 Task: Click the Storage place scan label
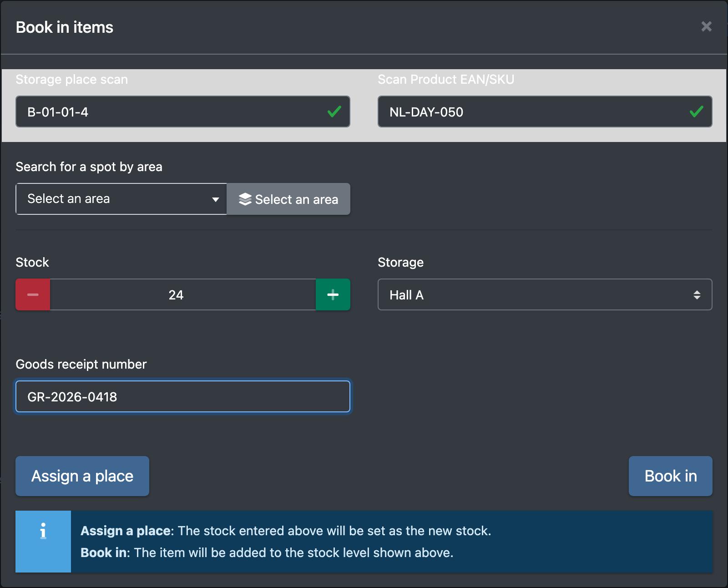72,80
